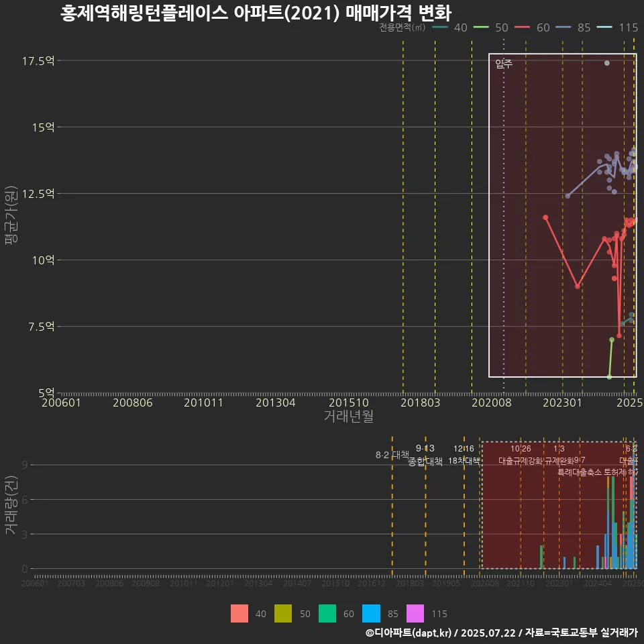The width and height of the screenshot is (644, 644).
Task: Click '200703' on the volume chart x-axis
Action: 71,583
